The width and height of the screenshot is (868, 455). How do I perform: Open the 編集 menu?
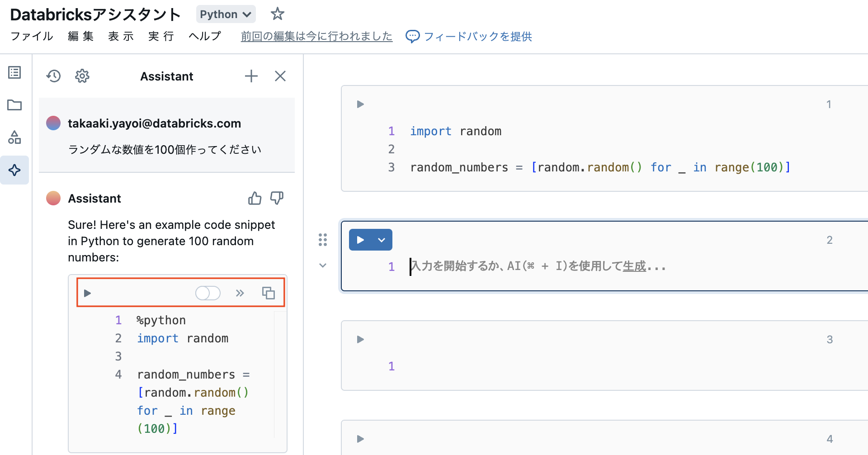tap(81, 36)
